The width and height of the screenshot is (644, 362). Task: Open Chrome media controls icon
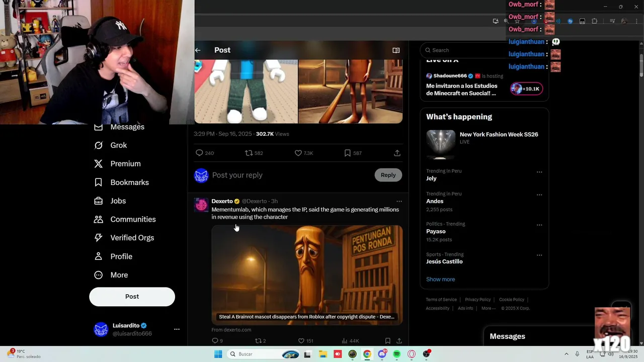tap(612, 21)
